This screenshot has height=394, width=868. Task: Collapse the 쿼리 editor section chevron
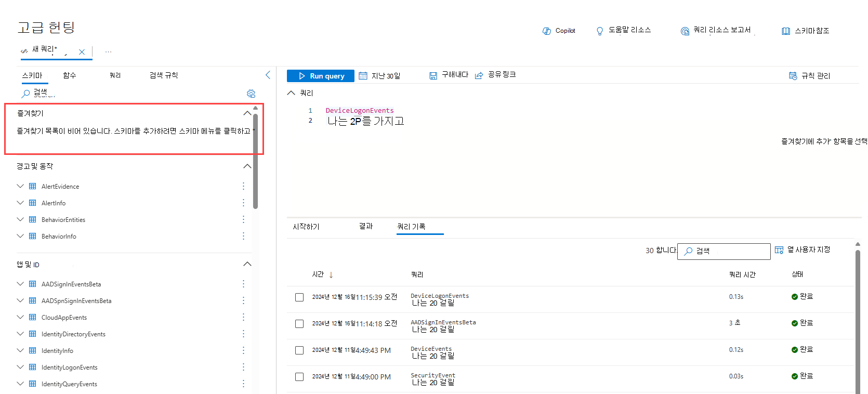click(291, 93)
